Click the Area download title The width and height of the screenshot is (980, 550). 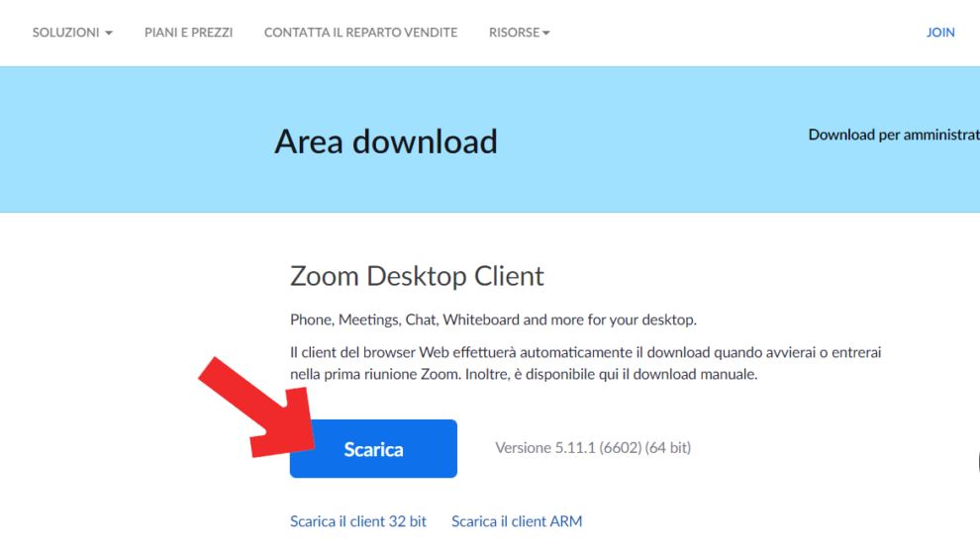click(x=386, y=141)
